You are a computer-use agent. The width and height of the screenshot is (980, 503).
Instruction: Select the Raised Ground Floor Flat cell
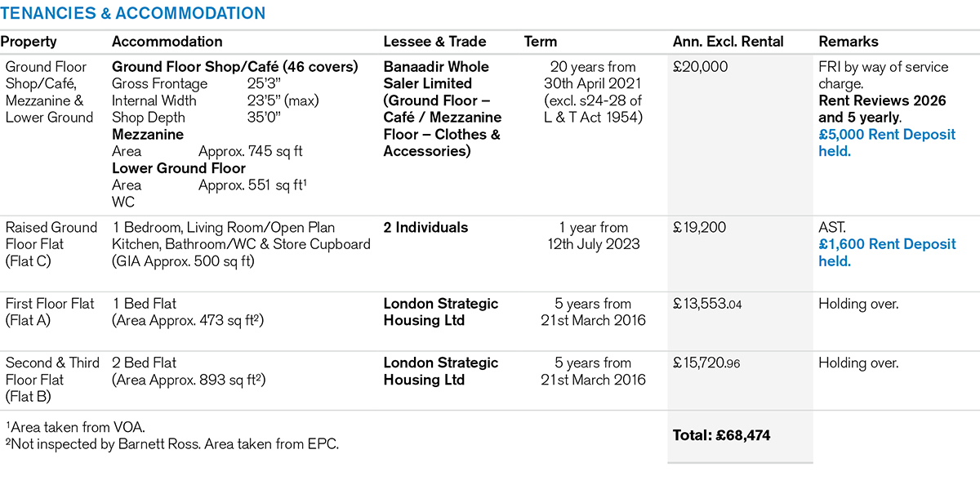pos(51,244)
